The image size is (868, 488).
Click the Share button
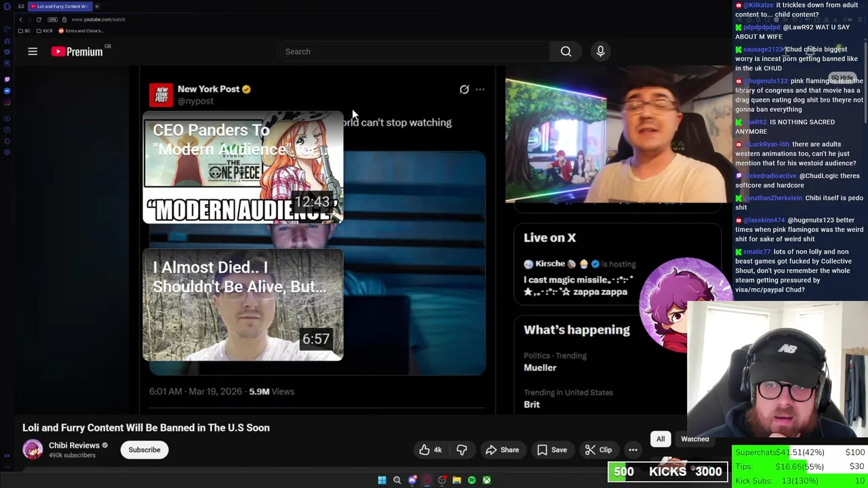[502, 449]
